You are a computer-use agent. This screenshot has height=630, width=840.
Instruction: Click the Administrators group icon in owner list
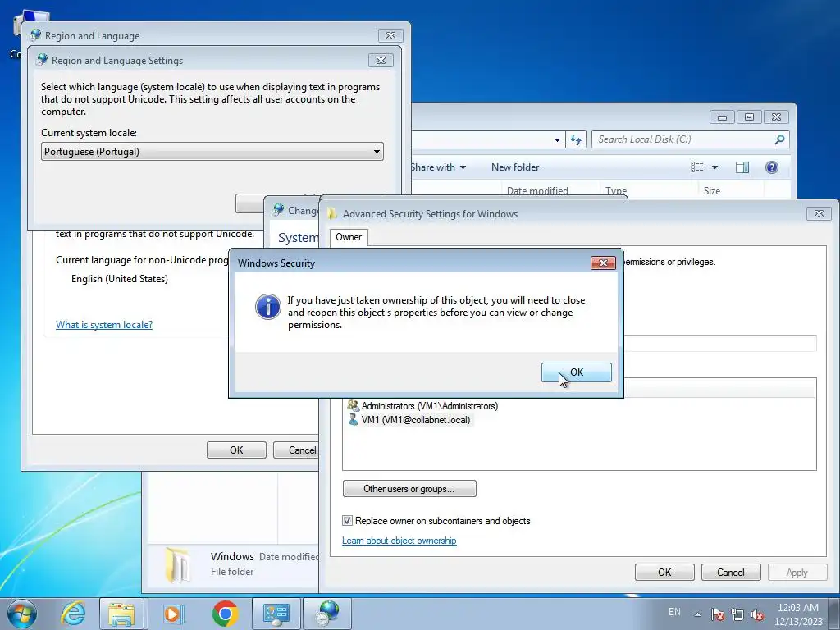(x=353, y=405)
